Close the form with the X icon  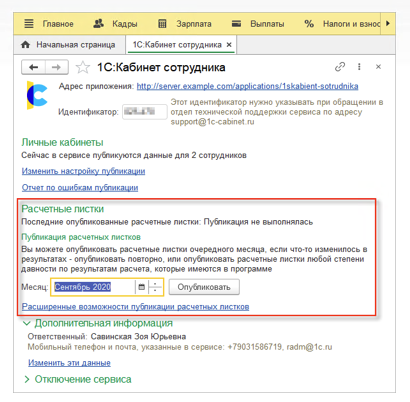(378, 67)
